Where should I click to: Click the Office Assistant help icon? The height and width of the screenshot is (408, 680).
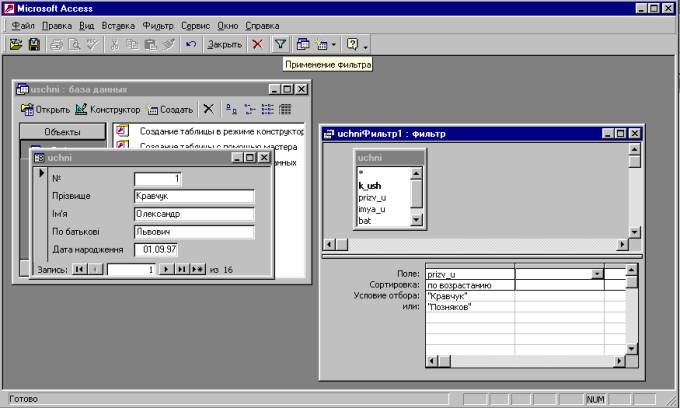click(352, 44)
